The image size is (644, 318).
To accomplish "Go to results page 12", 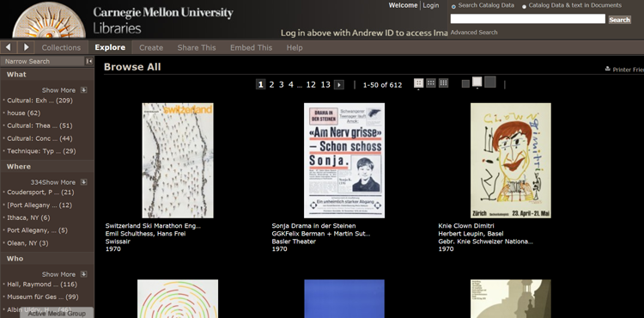I will coord(311,84).
